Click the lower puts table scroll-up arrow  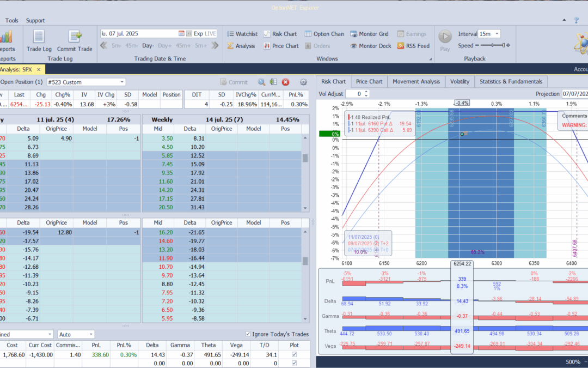point(305,232)
